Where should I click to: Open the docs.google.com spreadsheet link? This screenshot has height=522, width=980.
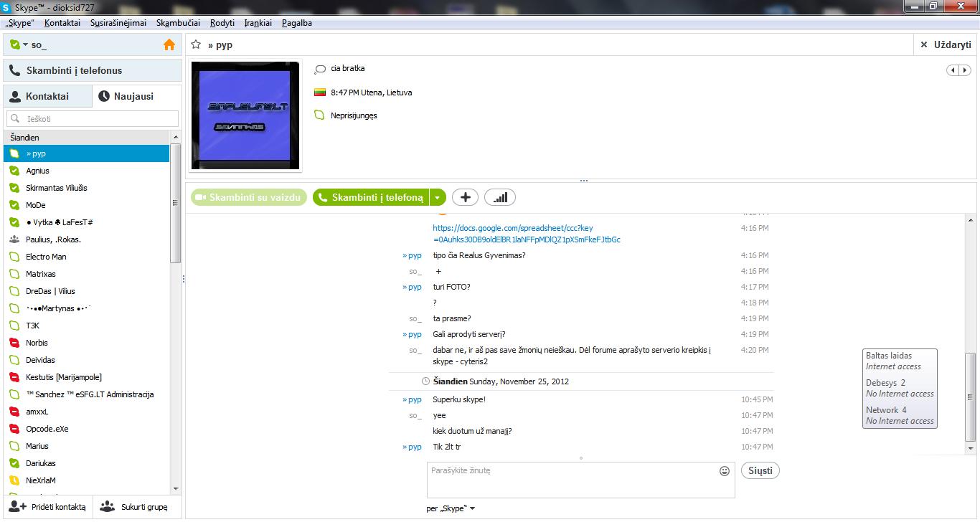coord(526,234)
